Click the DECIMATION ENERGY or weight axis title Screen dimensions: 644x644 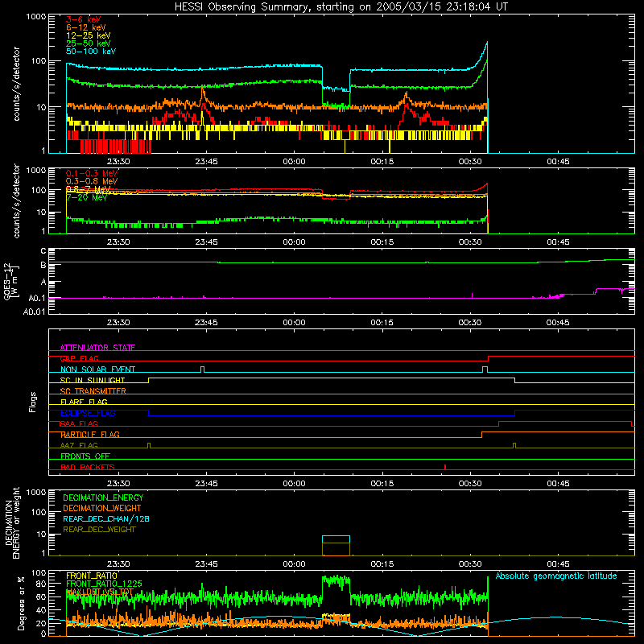click(12, 522)
